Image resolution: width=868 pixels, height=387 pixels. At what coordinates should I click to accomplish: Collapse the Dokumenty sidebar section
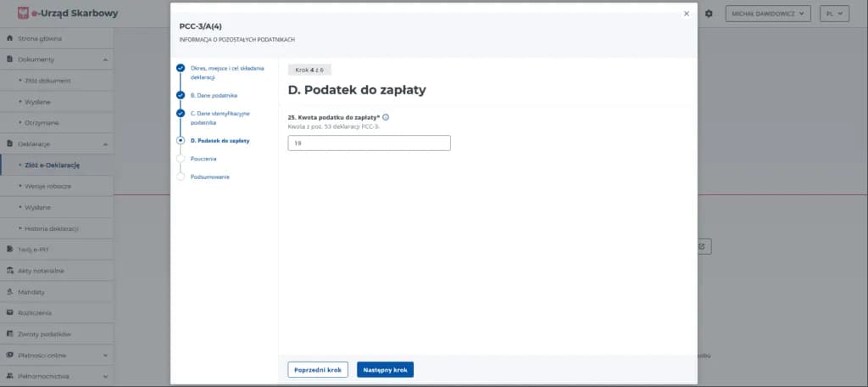[x=105, y=59]
